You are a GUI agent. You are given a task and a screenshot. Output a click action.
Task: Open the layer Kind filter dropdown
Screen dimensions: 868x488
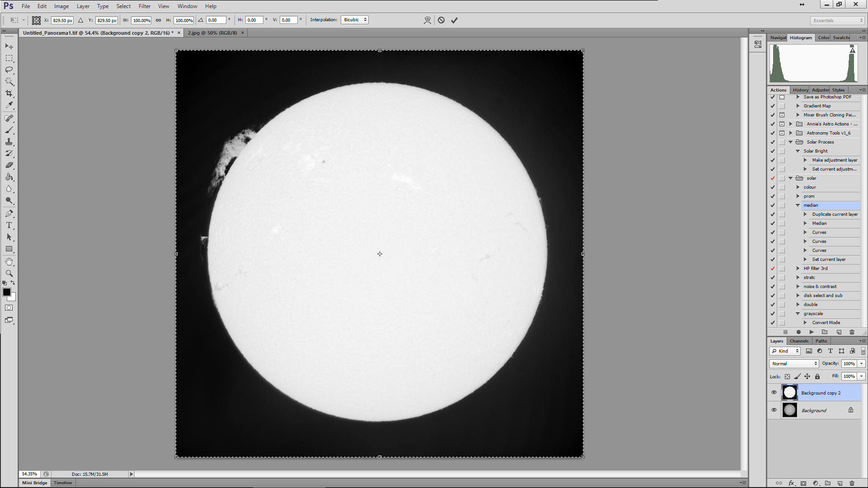coord(785,351)
